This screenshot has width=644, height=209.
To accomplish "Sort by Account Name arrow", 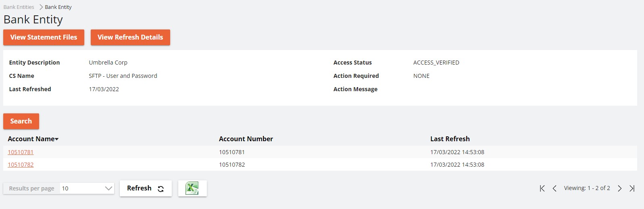I will point(57,139).
